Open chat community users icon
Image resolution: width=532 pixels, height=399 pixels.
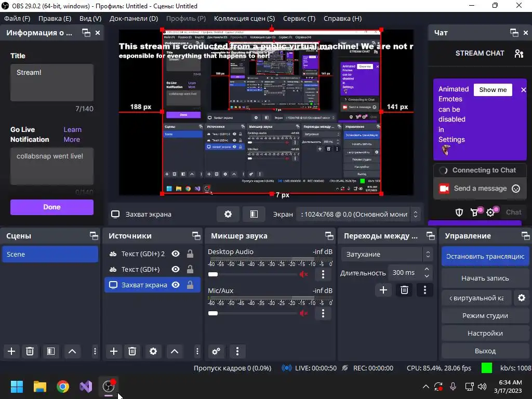coord(519,54)
